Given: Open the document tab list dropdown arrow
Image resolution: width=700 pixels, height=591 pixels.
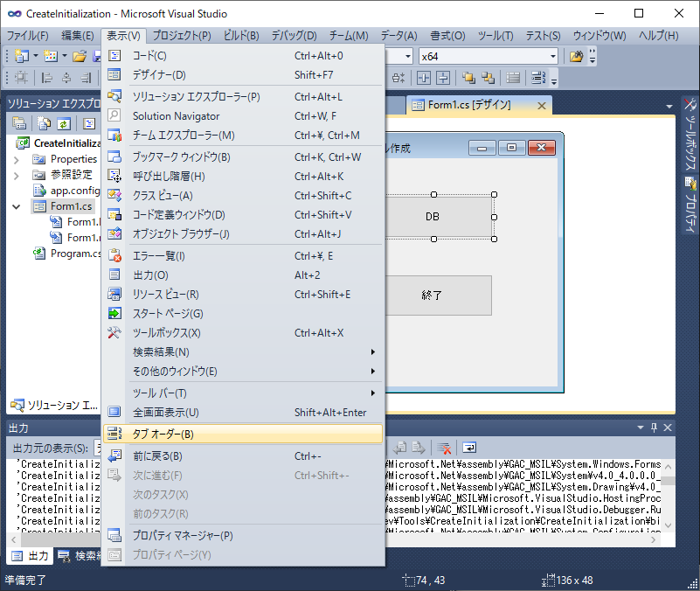Looking at the screenshot, I should pos(669,107).
